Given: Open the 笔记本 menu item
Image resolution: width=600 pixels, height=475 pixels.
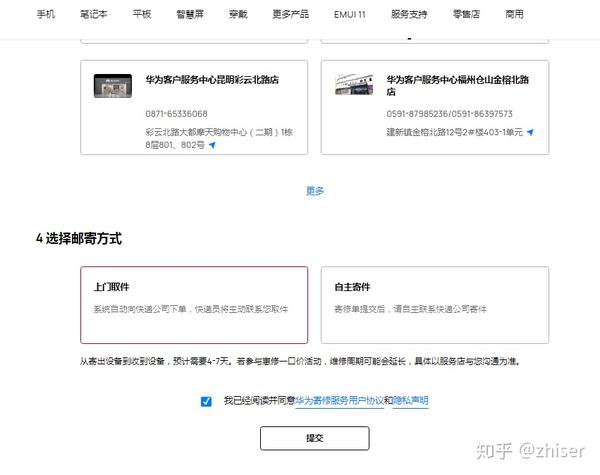Looking at the screenshot, I should click(93, 15).
